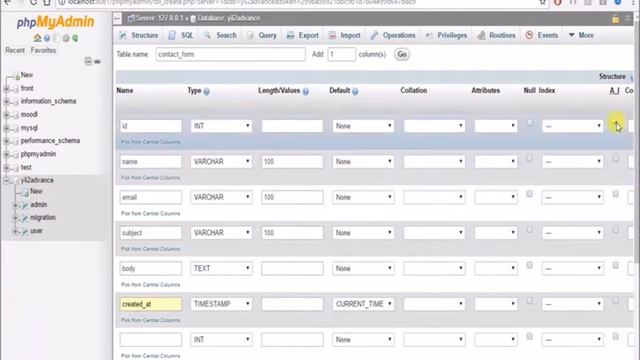The height and width of the screenshot is (360, 640).
Task: Open the SQL tab
Action: [181, 36]
